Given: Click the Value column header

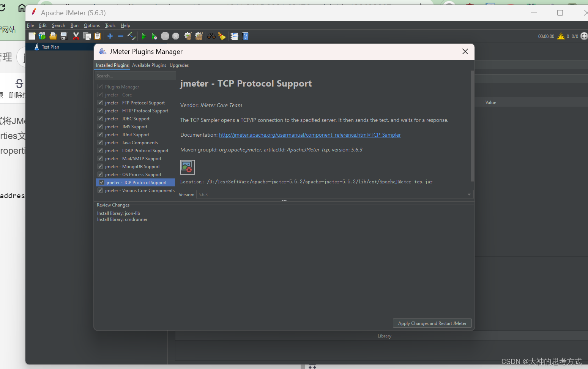Looking at the screenshot, I should click(491, 102).
